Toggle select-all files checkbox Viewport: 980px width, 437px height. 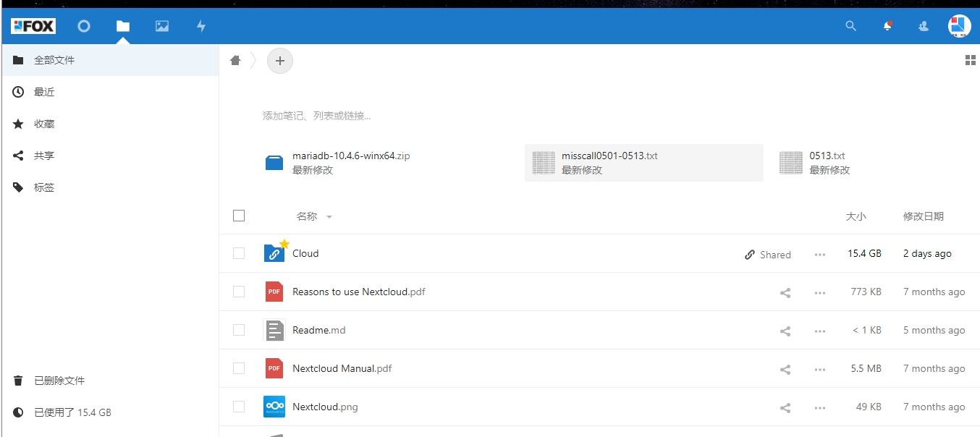239,216
